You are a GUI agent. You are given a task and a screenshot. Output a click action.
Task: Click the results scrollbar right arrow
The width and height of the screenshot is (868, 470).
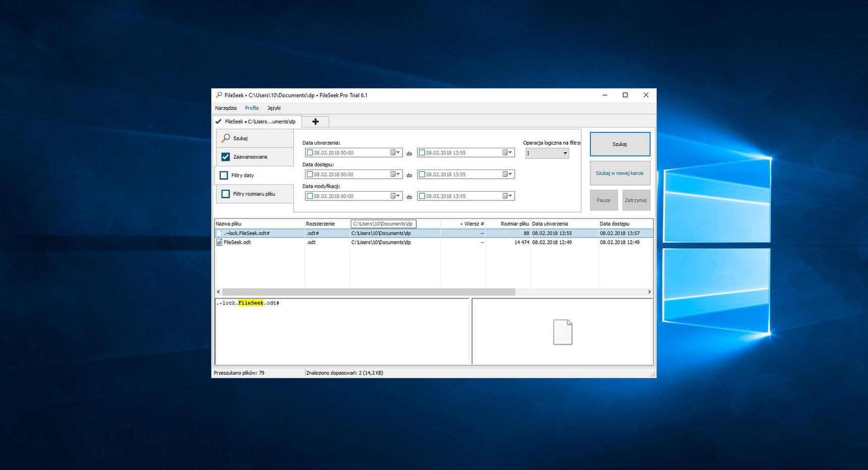[x=649, y=292]
